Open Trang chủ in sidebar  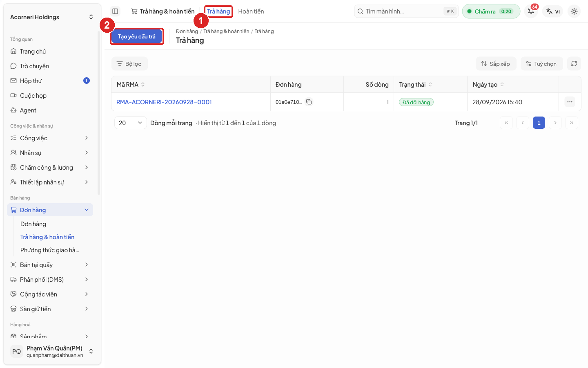pyautogui.click(x=50, y=52)
